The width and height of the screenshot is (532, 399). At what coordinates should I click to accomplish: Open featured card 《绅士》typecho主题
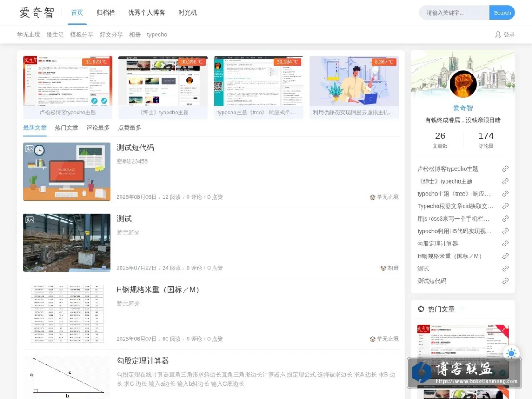coord(163,87)
